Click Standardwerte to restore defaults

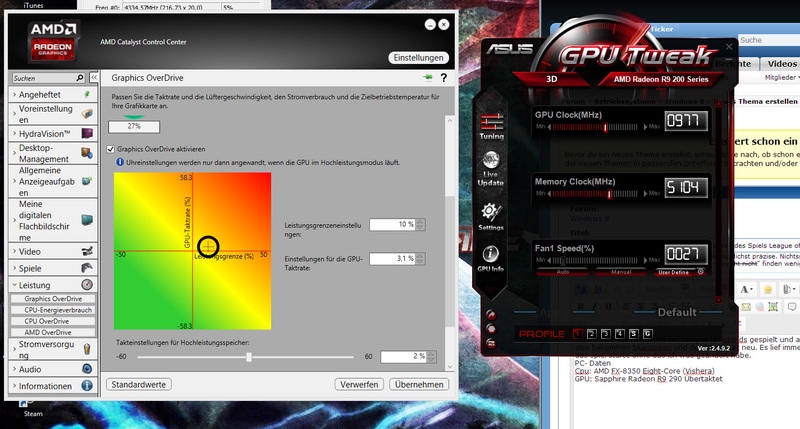(x=139, y=385)
